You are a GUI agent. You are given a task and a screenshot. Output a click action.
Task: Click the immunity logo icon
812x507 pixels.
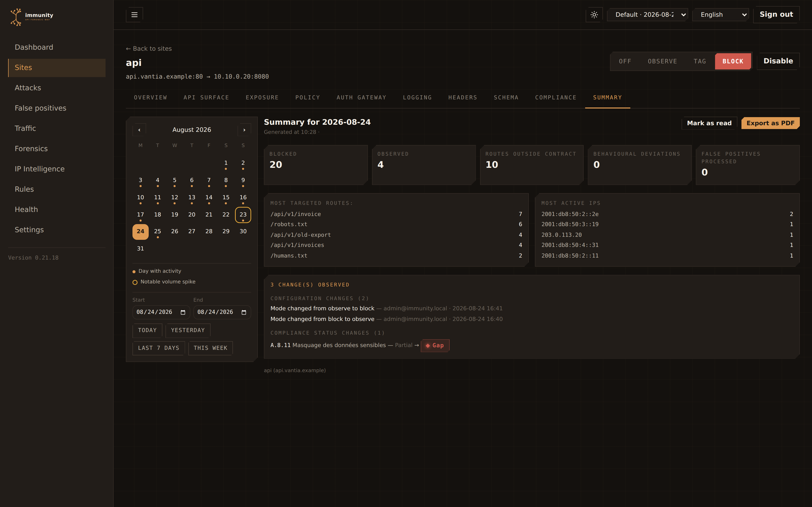[16, 17]
